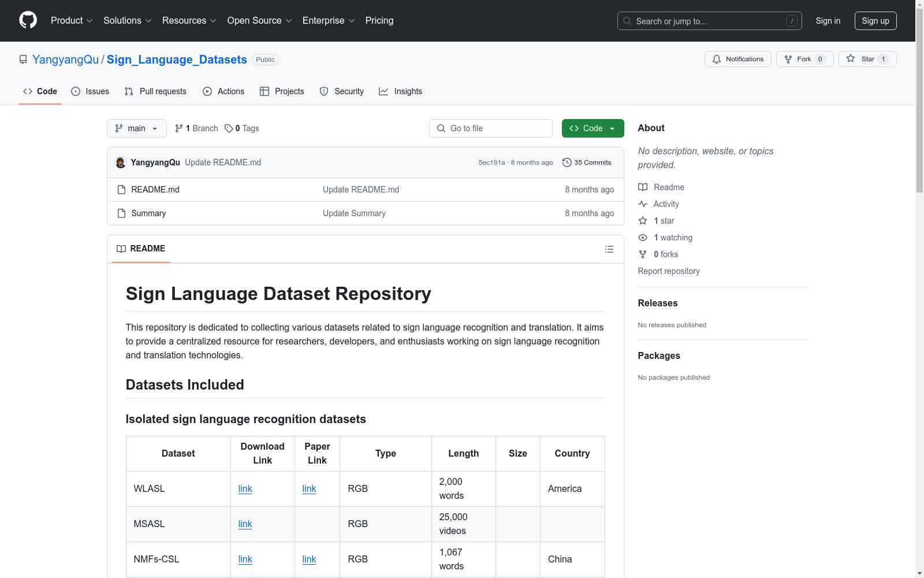Expand the Enterprise menu

coord(329,20)
